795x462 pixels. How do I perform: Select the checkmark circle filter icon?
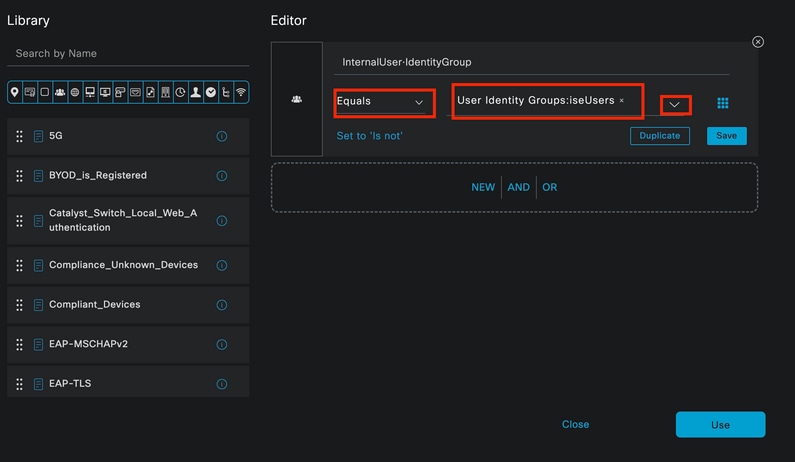click(211, 92)
